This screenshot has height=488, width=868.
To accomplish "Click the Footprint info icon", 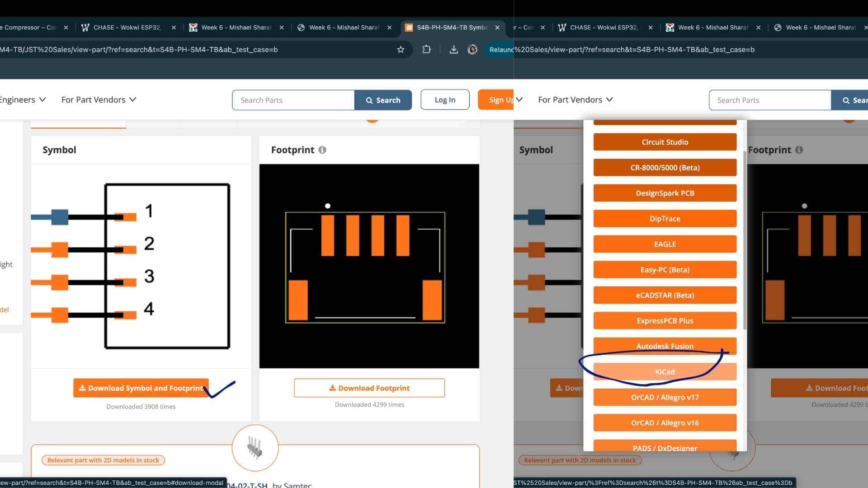I will point(322,150).
